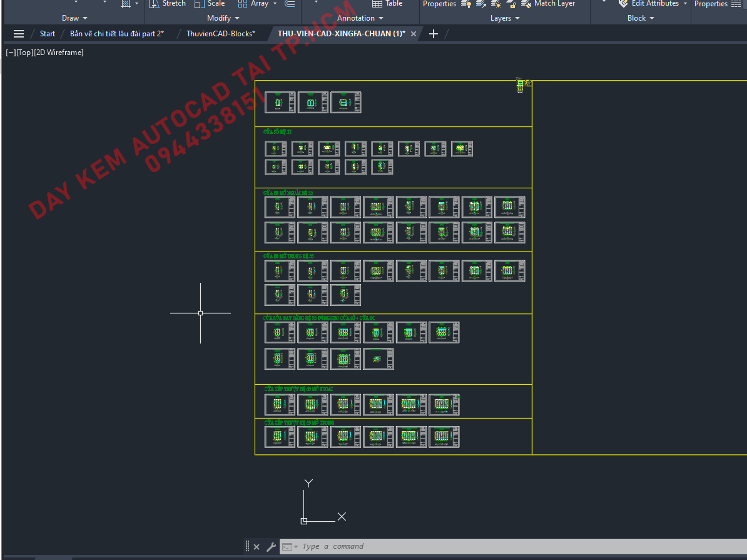Select last thumbnail under CỬA XẾP TRƯỢT MỞ TRONG

click(x=444, y=437)
